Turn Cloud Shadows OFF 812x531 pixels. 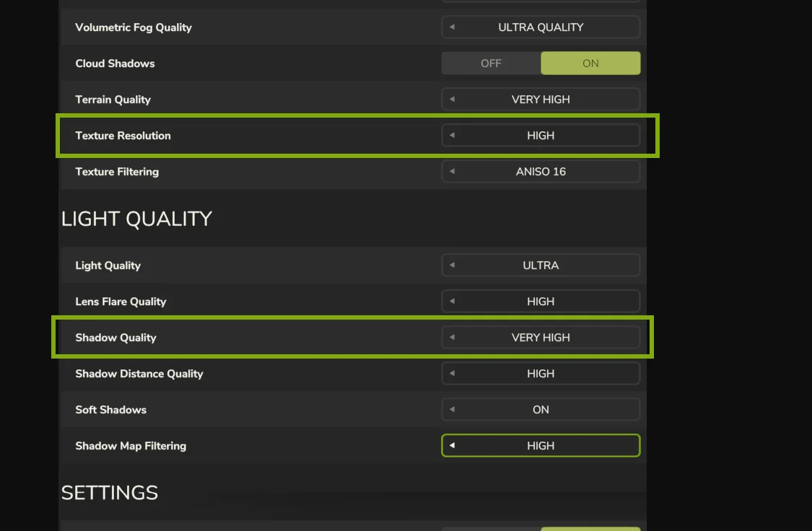pos(491,63)
